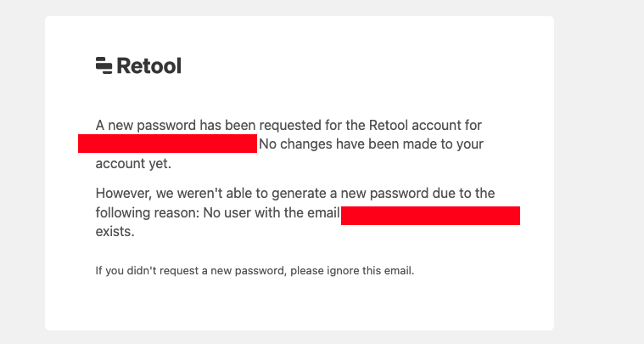Viewport: 644px width, 344px height.
Task: Click the Retool stacked-bars logo icon
Action: [104, 65]
